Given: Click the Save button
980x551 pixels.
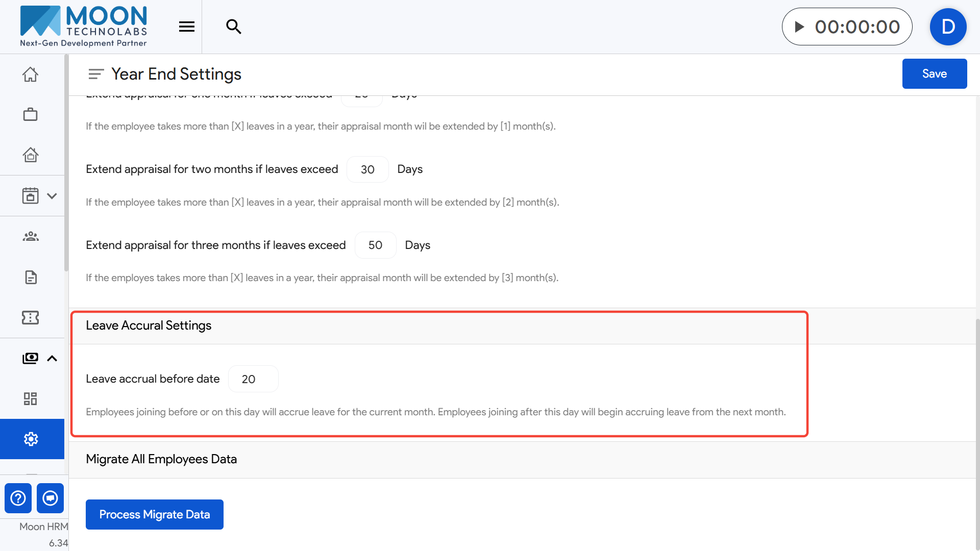Looking at the screenshot, I should (x=934, y=73).
